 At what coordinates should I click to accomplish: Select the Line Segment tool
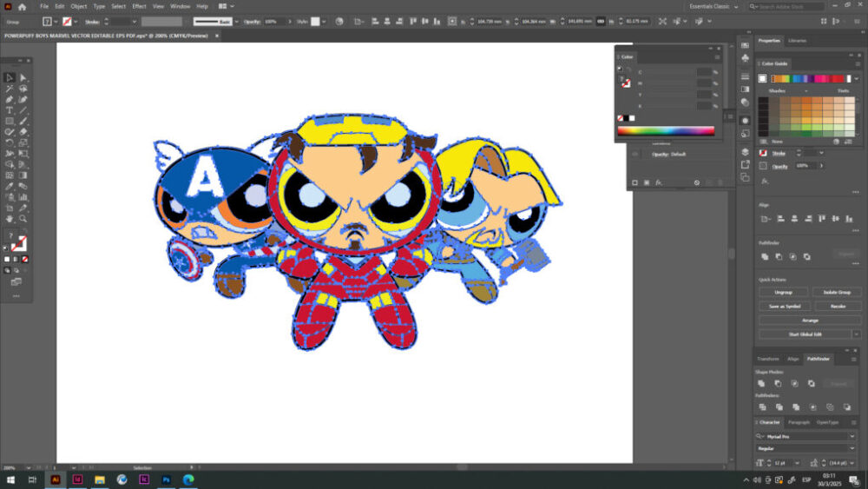[23, 110]
